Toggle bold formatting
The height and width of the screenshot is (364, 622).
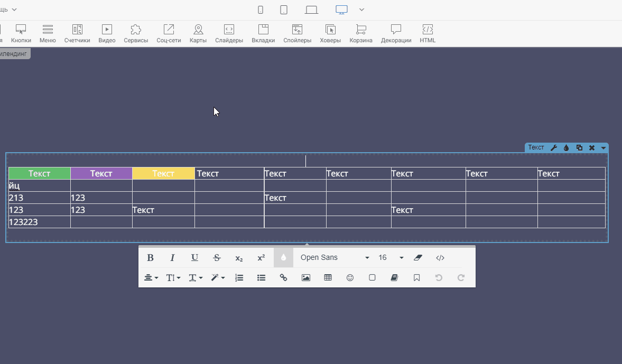(x=150, y=258)
